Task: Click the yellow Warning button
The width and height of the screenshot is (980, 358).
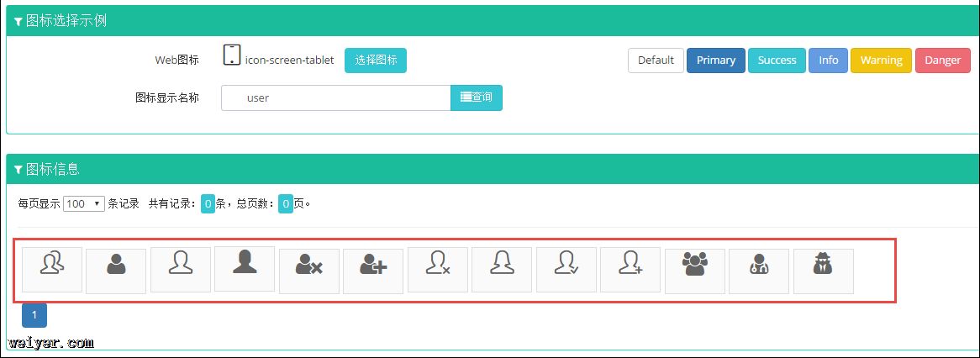Action: (881, 61)
